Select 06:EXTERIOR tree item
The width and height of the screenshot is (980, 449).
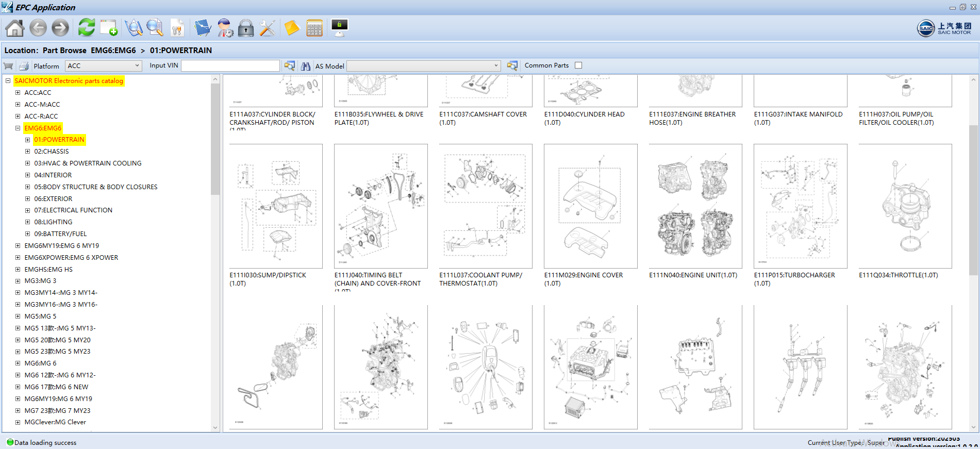click(x=53, y=199)
